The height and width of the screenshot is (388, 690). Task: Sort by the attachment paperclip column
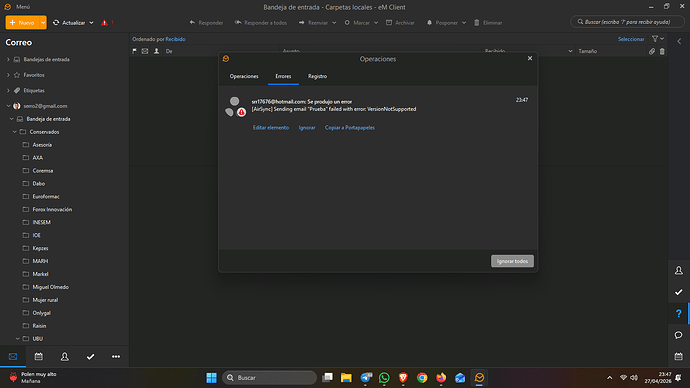point(652,51)
